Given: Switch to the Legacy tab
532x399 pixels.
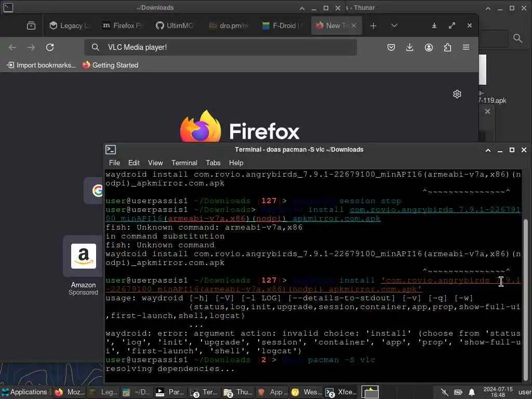Looking at the screenshot, I should tap(71, 26).
